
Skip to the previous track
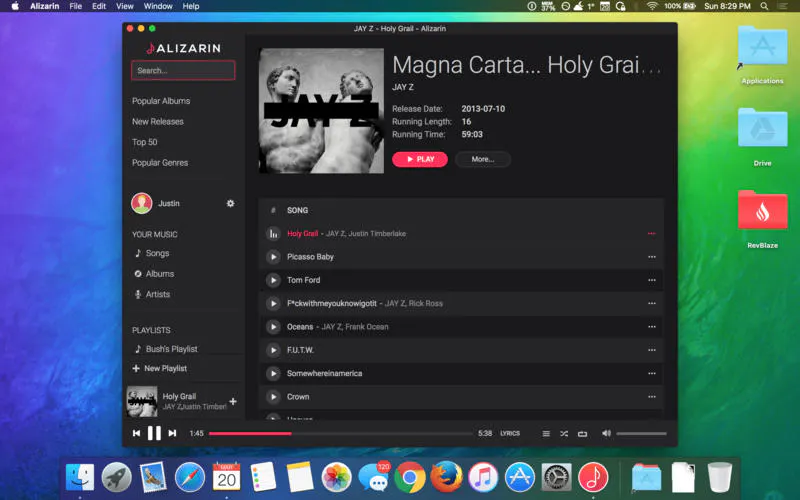[x=136, y=433]
